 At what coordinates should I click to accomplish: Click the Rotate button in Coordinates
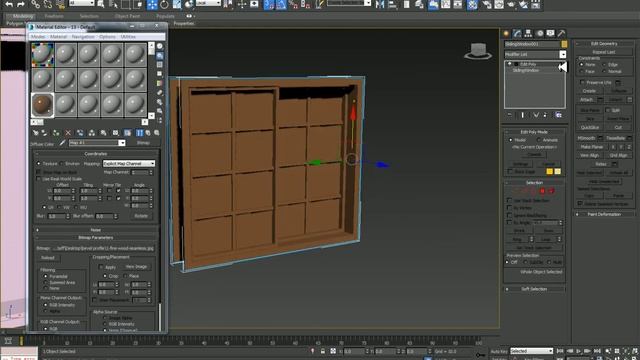tap(141, 216)
